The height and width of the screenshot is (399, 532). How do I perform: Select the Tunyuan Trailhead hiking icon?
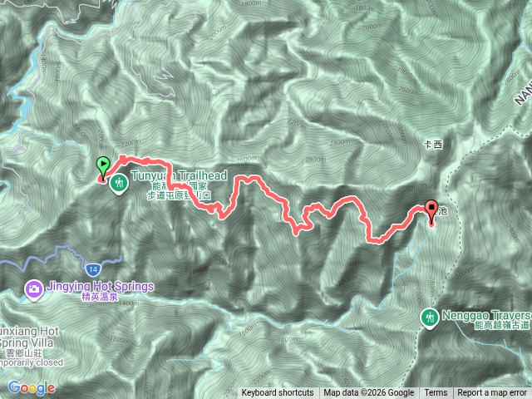[x=119, y=185]
